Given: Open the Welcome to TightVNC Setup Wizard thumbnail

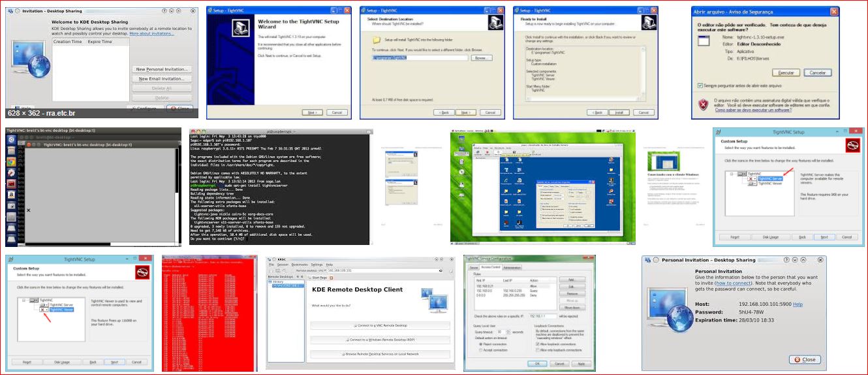Looking at the screenshot, I should [279, 63].
